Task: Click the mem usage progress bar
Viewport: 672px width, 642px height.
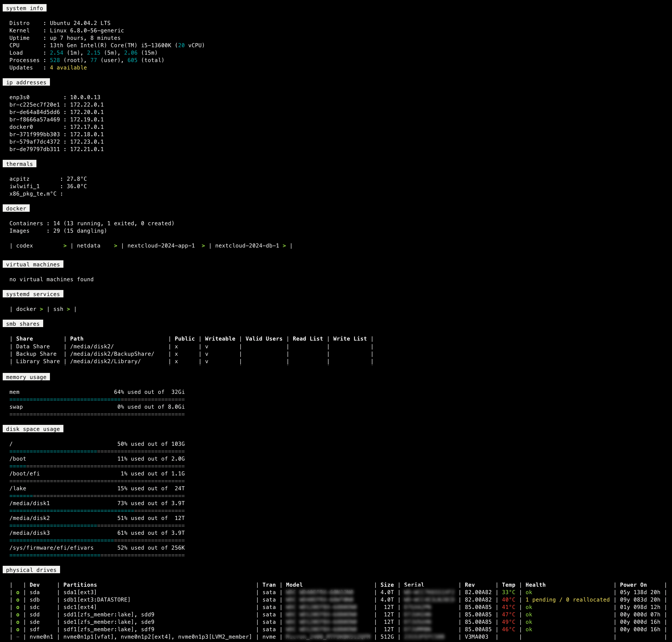Action: [x=97, y=399]
